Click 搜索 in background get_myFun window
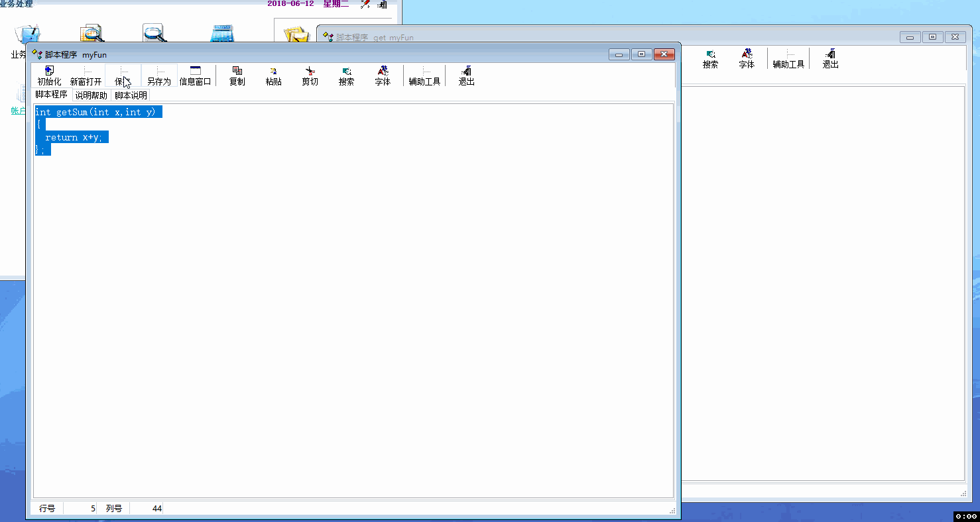980x522 pixels. [x=710, y=59]
